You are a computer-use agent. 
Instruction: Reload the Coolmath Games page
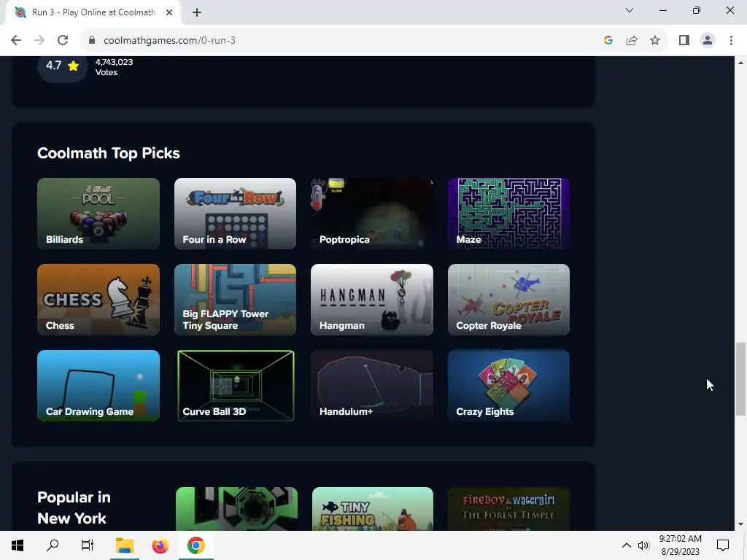point(63,41)
